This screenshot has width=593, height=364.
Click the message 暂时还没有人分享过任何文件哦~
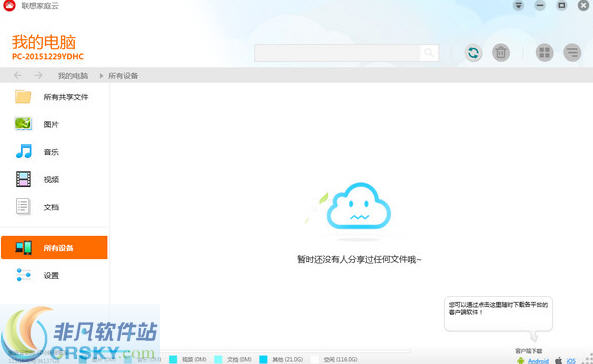[359, 259]
